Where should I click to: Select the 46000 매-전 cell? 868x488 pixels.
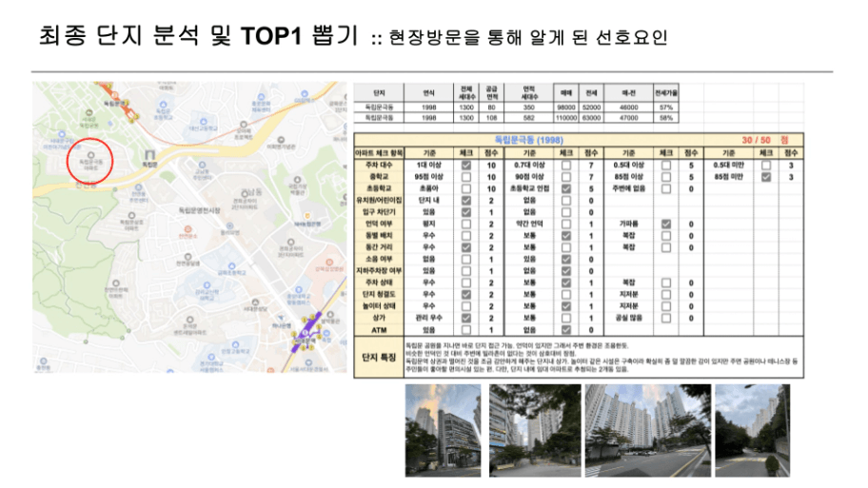coord(629,107)
